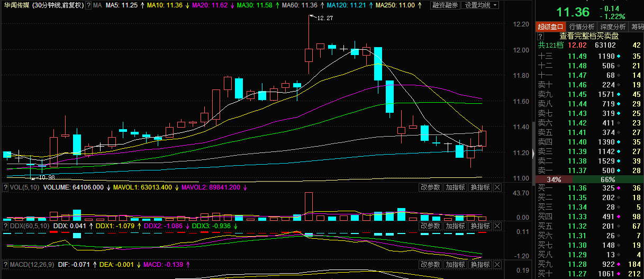Select 卖二 row at price 11.38
The image size is (644, 279).
[589, 160]
